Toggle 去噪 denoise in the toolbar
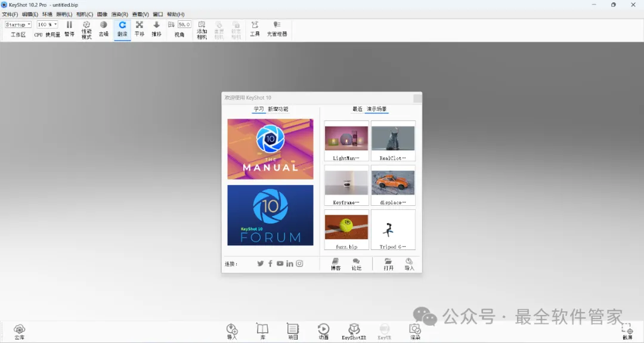 coord(104,29)
